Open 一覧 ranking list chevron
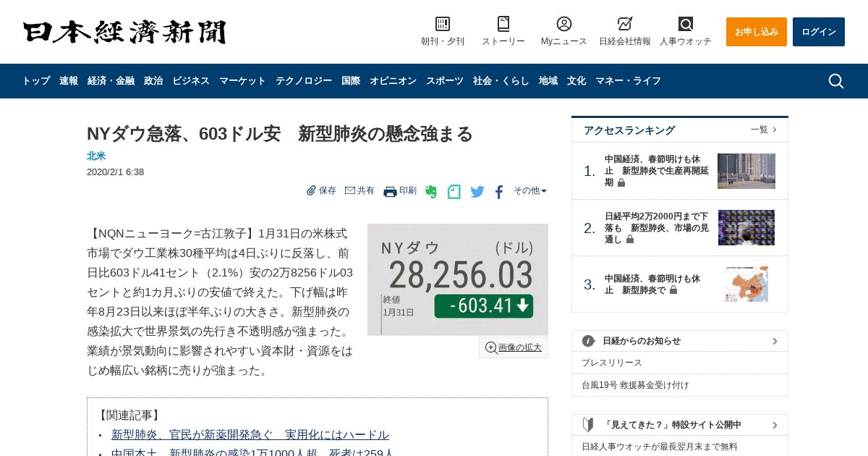Image resolution: width=868 pixels, height=456 pixels. pos(775,130)
